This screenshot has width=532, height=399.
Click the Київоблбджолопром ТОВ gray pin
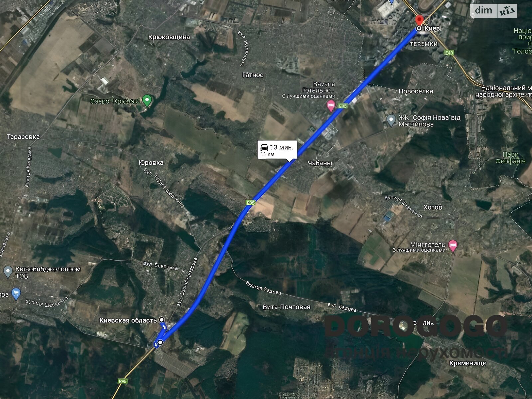point(7,272)
